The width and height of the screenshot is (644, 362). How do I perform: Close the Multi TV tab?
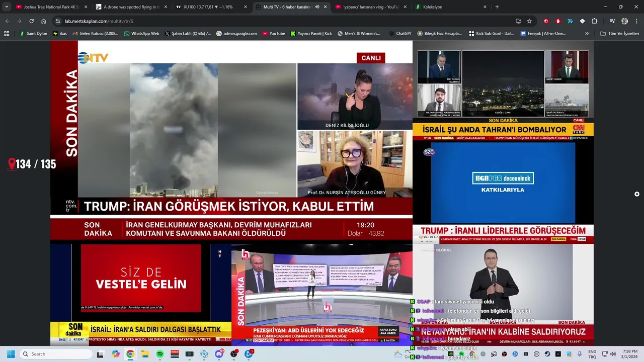coord(326,7)
